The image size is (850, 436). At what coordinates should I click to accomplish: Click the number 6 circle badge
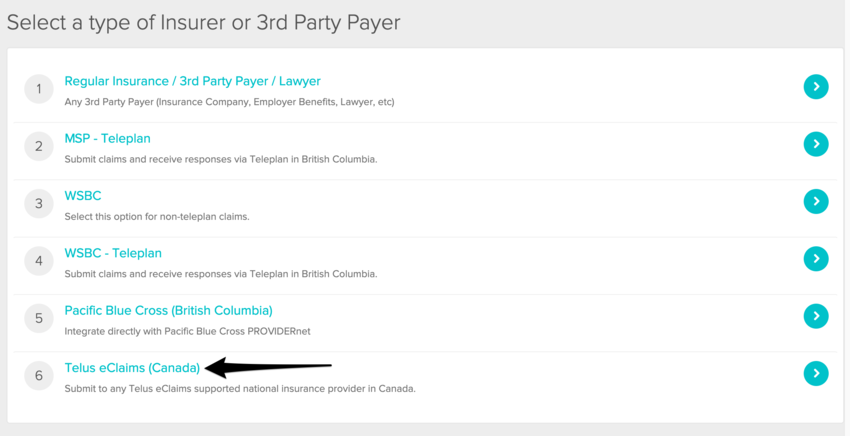pyautogui.click(x=39, y=376)
